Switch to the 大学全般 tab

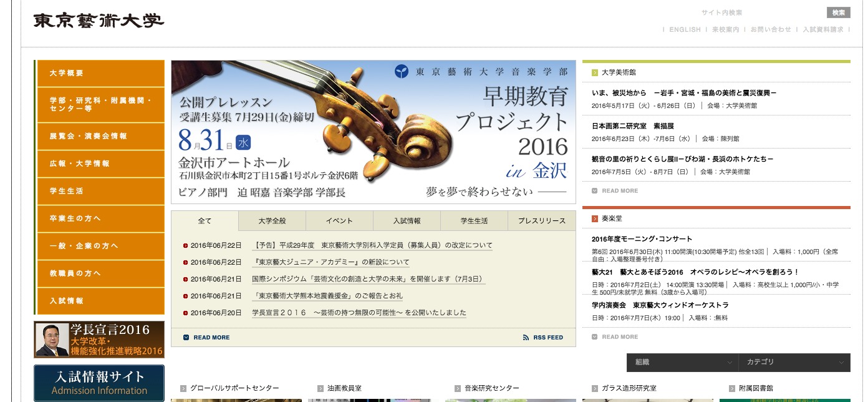coord(272,221)
